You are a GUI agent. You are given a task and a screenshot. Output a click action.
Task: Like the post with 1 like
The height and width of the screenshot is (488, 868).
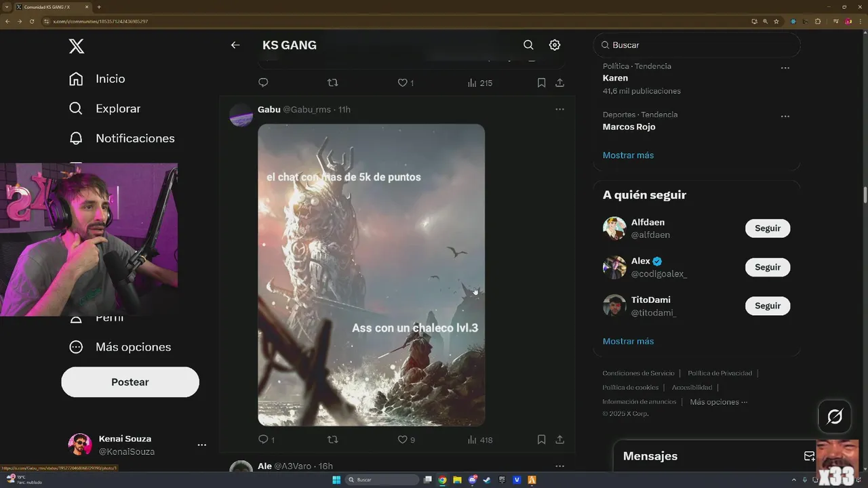[x=405, y=83]
